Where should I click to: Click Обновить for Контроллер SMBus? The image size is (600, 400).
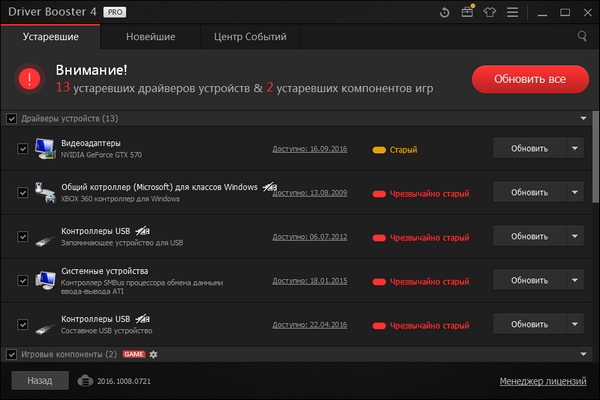(530, 281)
